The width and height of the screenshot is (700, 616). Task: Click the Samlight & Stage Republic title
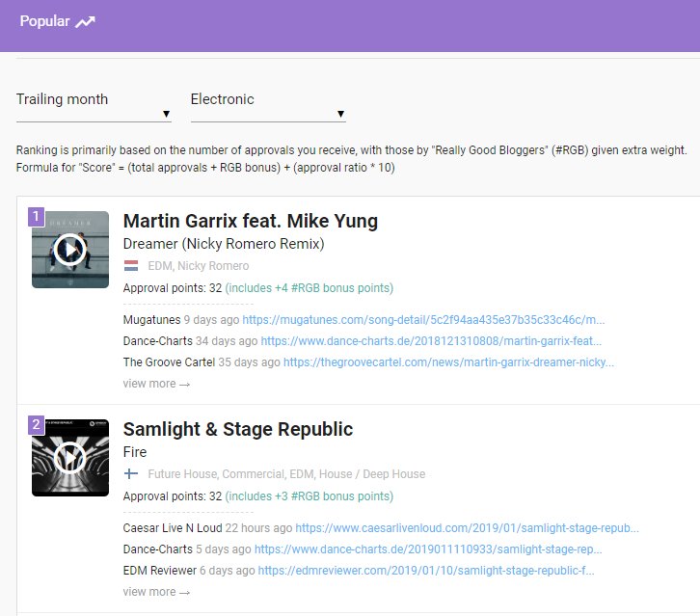pyautogui.click(x=238, y=429)
